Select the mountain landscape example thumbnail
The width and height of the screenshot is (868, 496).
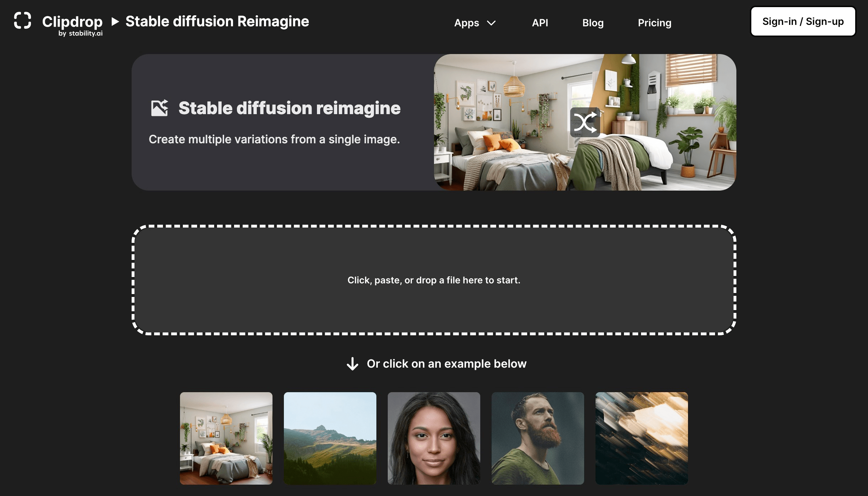pyautogui.click(x=330, y=438)
